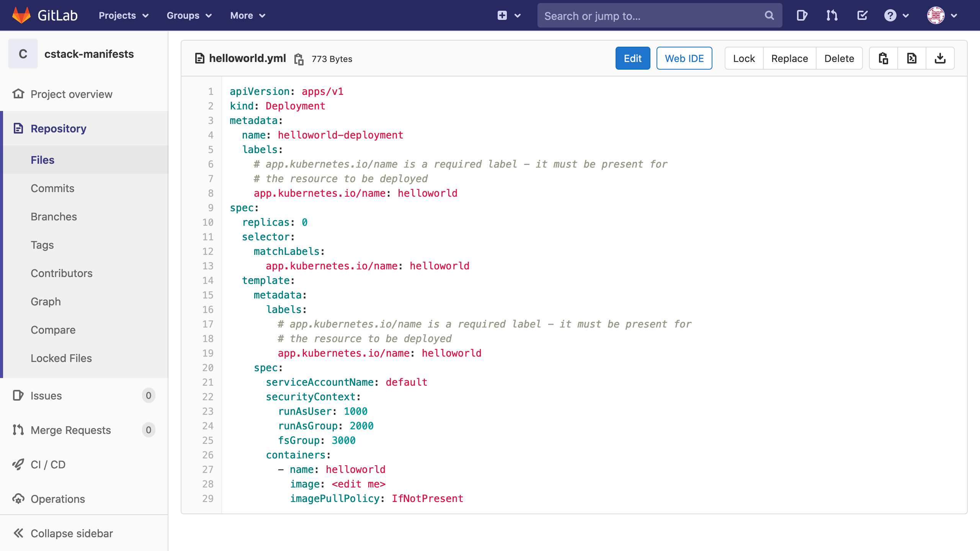This screenshot has width=980, height=551.
Task: Open the Files sidebar item
Action: coord(84,160)
